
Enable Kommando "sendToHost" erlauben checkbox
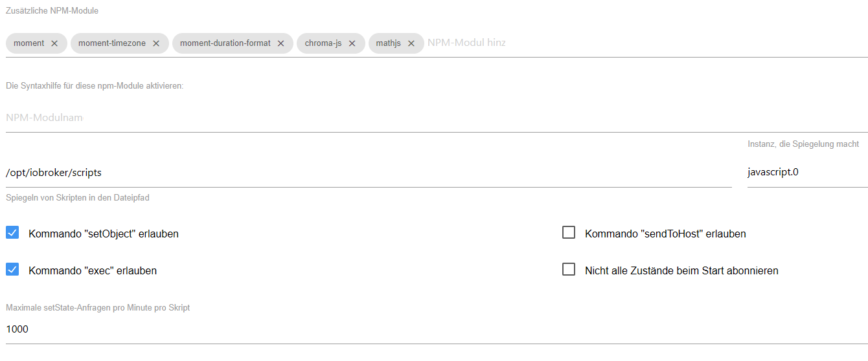(x=569, y=233)
